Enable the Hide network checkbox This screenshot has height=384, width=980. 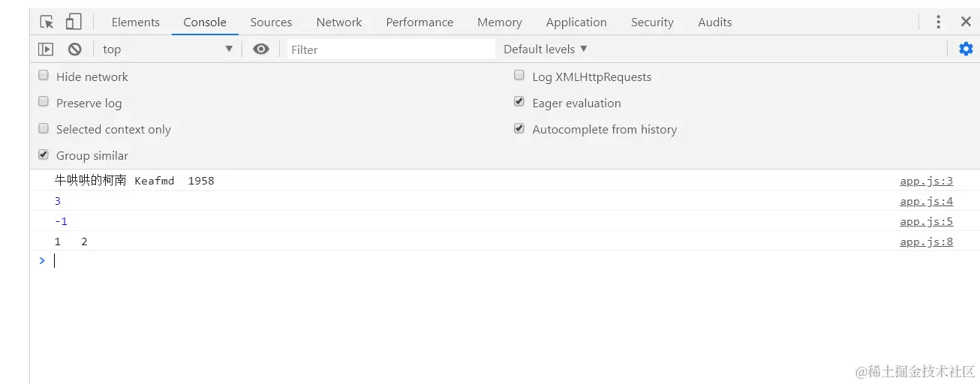tap(44, 76)
